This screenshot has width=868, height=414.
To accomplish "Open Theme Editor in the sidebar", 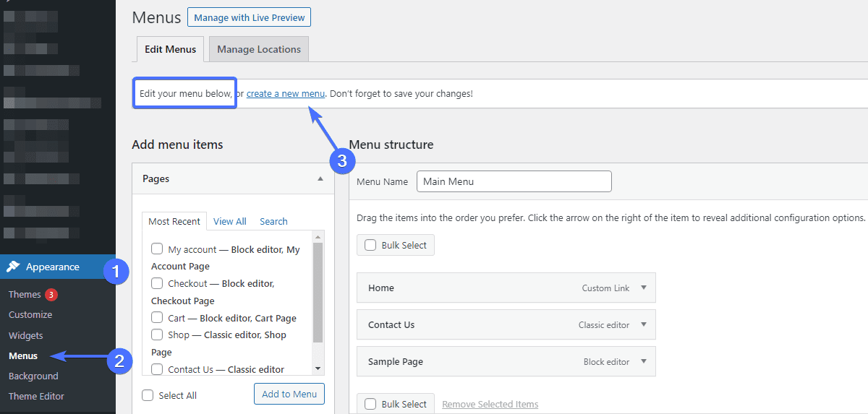I will (x=36, y=396).
